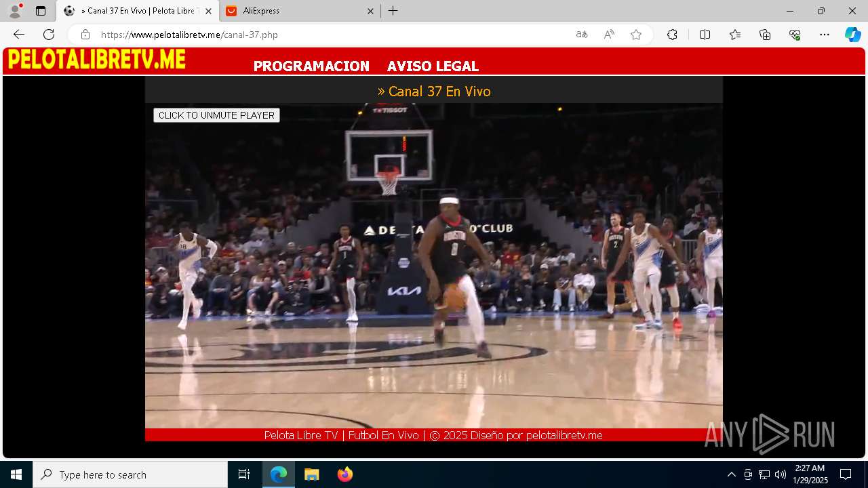The width and height of the screenshot is (868, 488).
Task: Show hidden system tray icons
Action: [x=731, y=474]
